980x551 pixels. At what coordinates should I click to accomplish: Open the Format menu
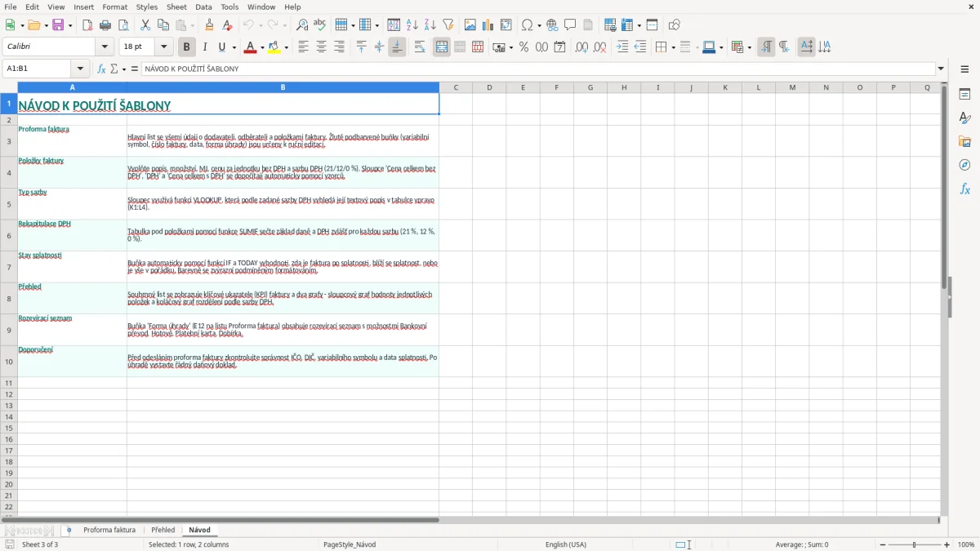115,7
